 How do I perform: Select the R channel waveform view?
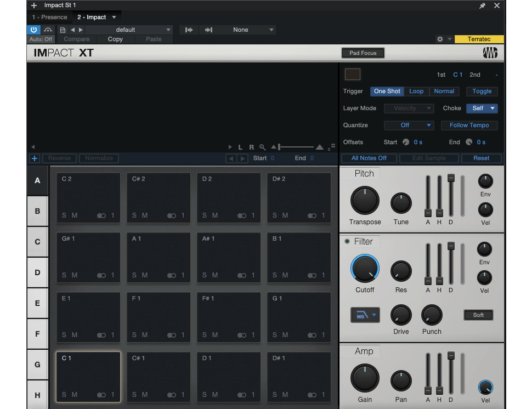pos(251,147)
